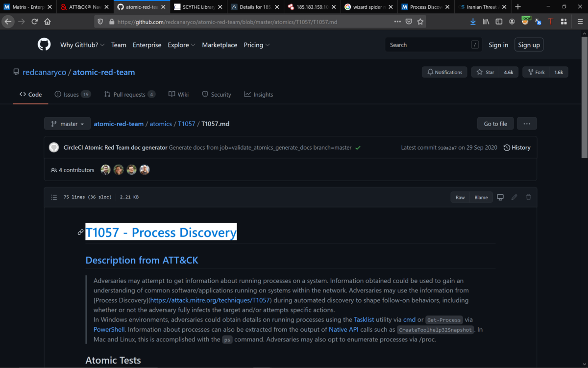
Task: Click the green commit status checkmark
Action: tap(358, 148)
